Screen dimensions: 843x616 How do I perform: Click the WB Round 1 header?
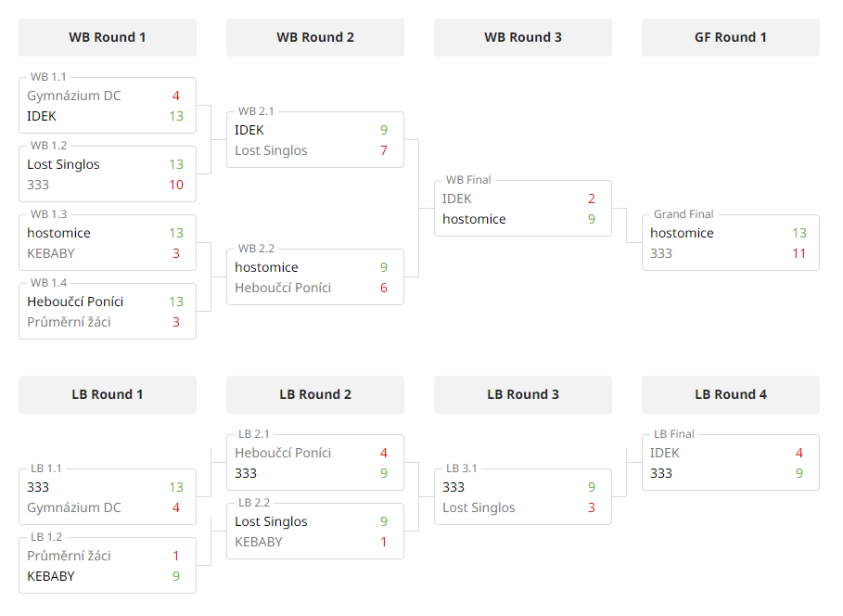click(x=107, y=37)
